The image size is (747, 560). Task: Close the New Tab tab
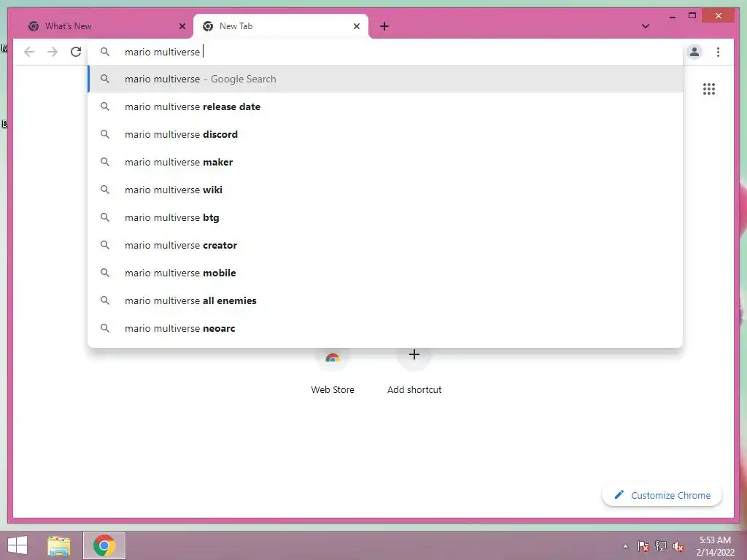point(356,26)
